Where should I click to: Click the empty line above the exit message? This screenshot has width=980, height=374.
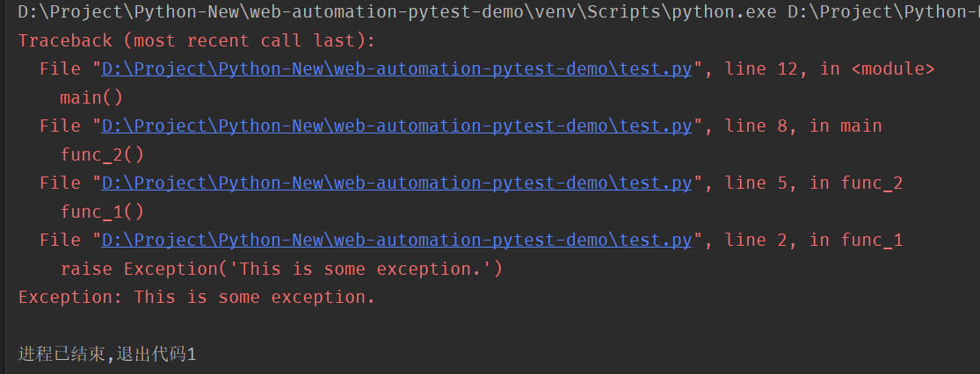pyautogui.click(x=490, y=326)
